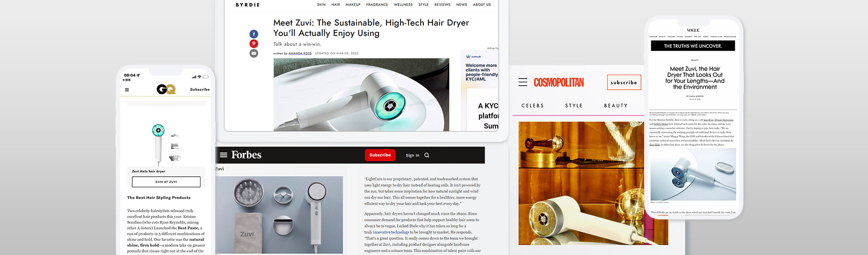Viewport: 868px width, 255px height.
Task: Select the Cosmopolitan Celebs tab
Action: point(533,106)
